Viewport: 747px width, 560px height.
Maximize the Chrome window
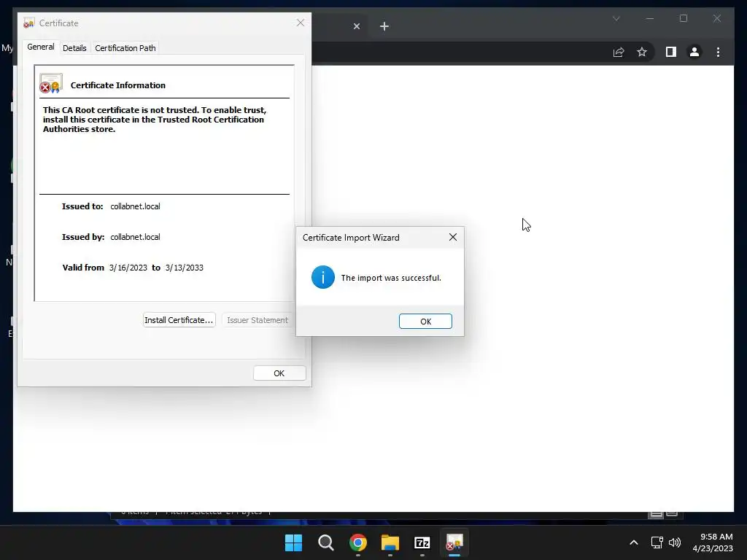click(684, 18)
